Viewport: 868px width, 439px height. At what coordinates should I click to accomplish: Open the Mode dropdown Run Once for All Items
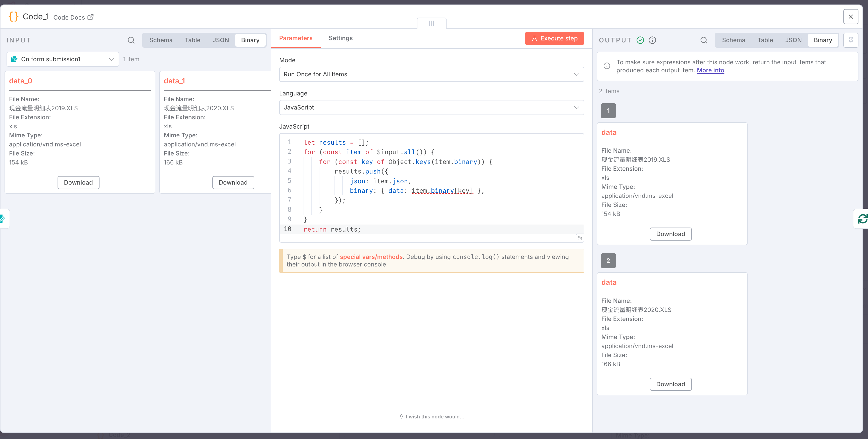[431, 74]
